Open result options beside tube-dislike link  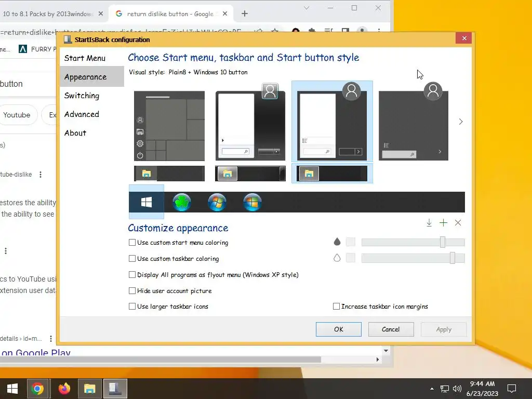click(x=41, y=175)
